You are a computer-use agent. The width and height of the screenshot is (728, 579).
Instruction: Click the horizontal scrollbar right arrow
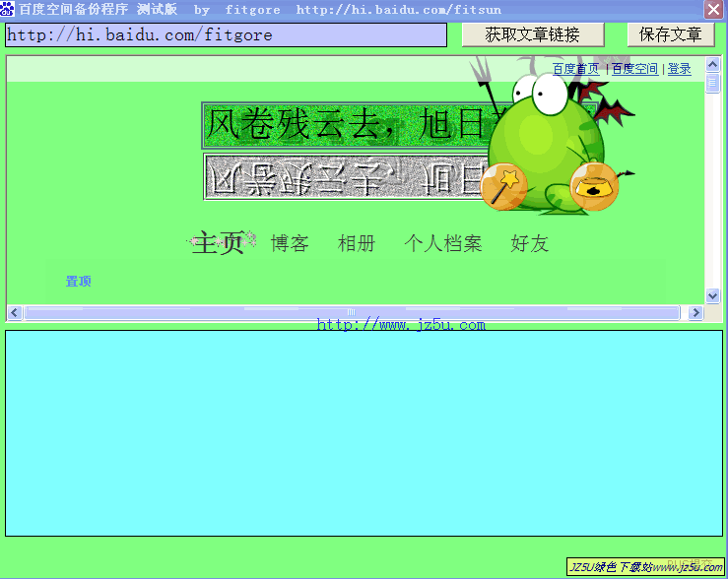point(695,313)
